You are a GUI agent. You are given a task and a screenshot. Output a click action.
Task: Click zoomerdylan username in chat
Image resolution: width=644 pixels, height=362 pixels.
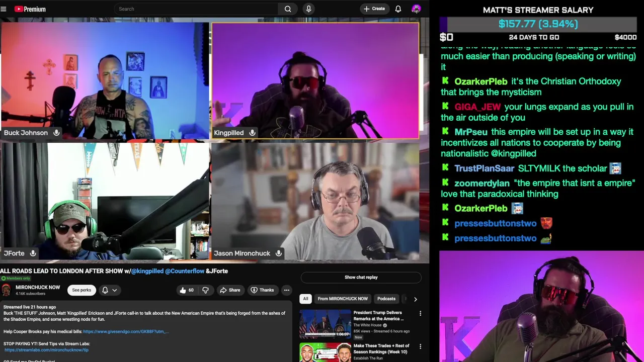tap(482, 183)
